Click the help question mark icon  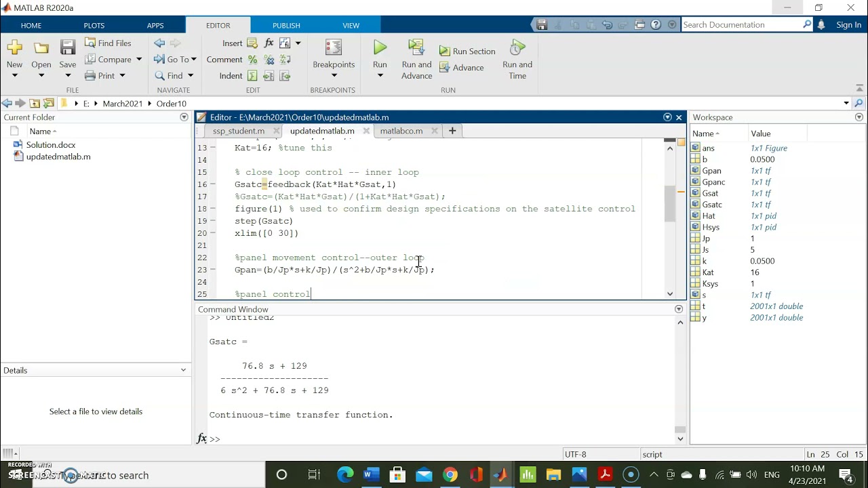[x=656, y=24]
